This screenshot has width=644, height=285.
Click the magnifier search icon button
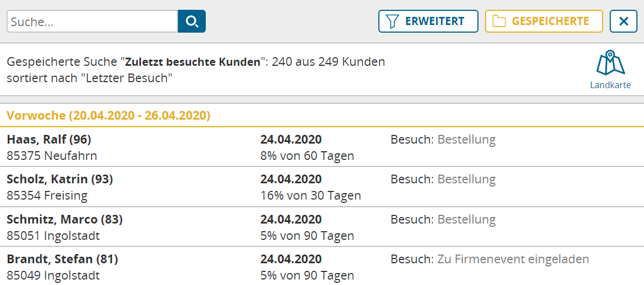pos(192,21)
